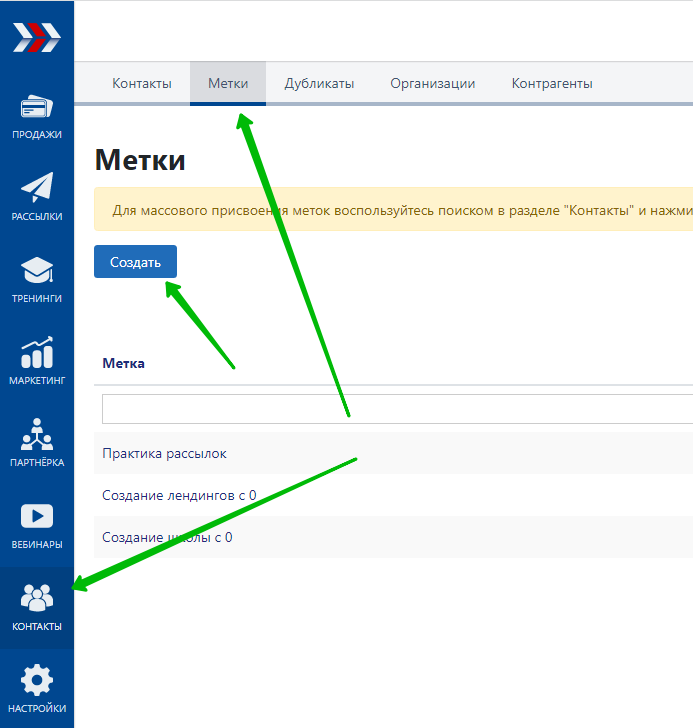
Task: Select the Метки tab
Action: click(228, 84)
